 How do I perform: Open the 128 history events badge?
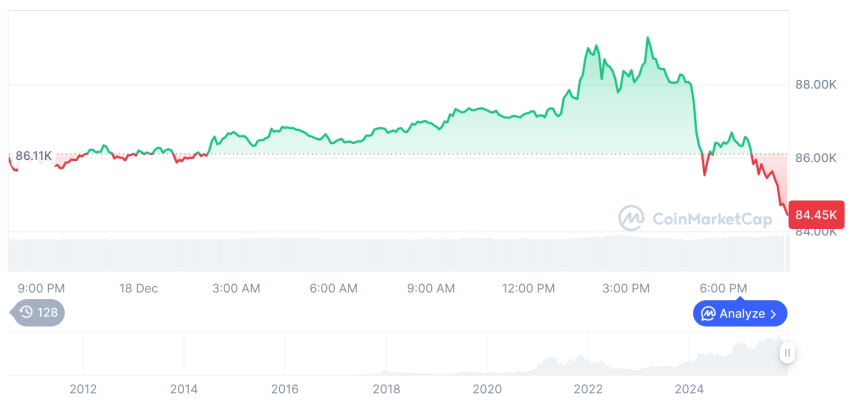pyautogui.click(x=39, y=313)
